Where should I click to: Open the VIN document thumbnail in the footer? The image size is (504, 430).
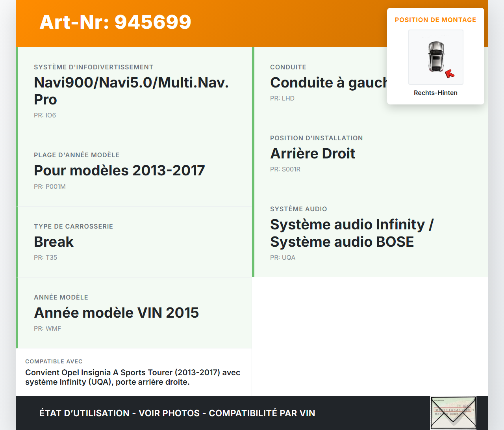click(453, 413)
